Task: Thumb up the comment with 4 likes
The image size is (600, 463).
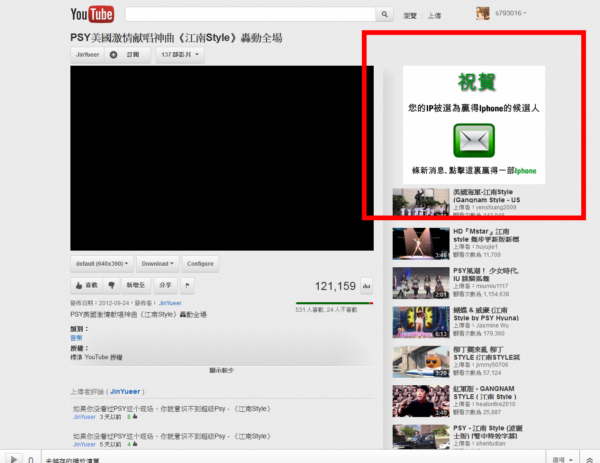Action: (x=135, y=444)
